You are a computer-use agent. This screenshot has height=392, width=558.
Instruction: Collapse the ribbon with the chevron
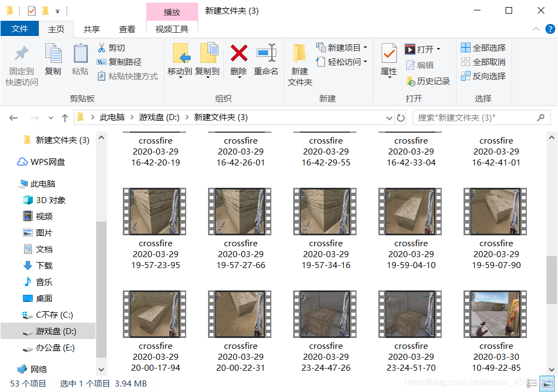click(536, 29)
